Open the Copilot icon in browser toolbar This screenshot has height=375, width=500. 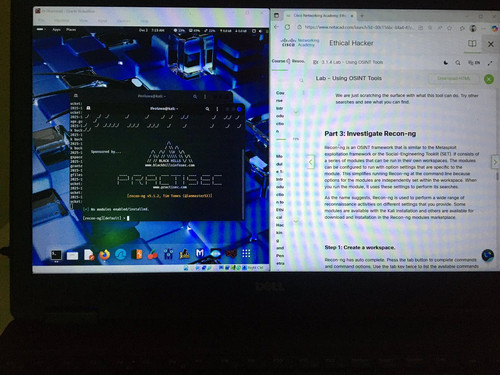coord(495,29)
